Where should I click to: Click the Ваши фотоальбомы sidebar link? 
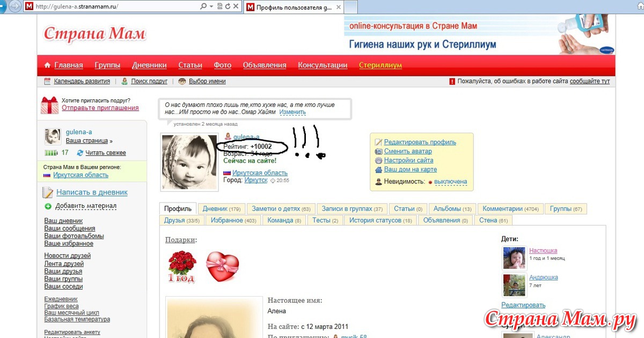74,236
